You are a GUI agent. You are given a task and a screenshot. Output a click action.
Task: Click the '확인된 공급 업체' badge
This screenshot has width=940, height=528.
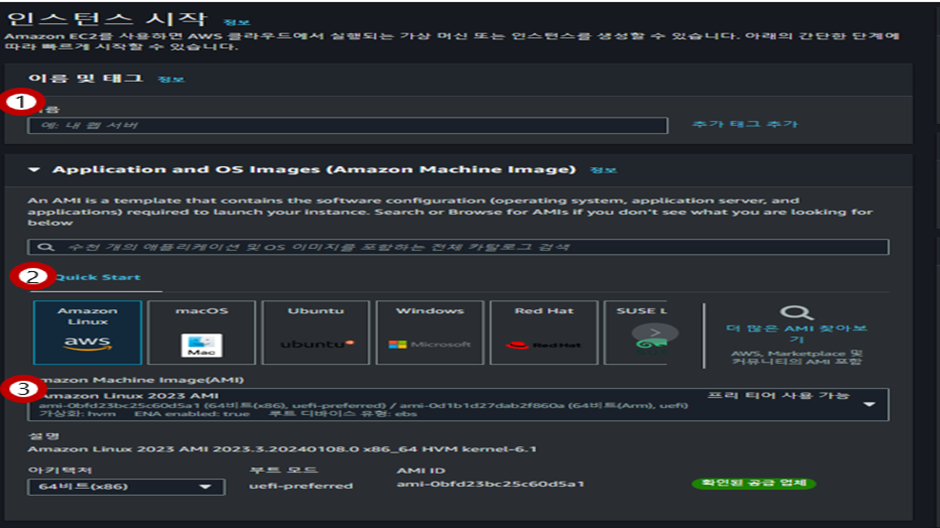754,483
